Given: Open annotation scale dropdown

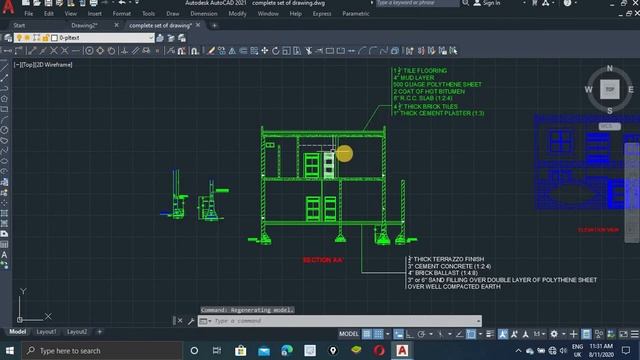Looking at the screenshot, I should (539, 334).
